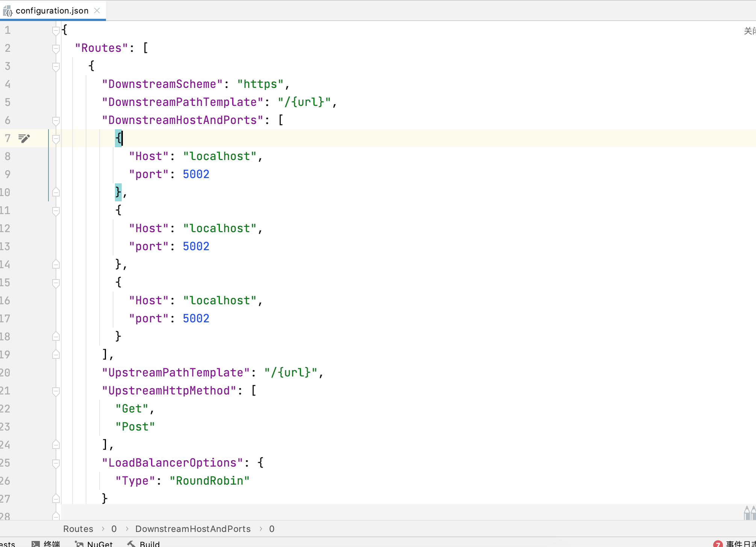
Task: Click the "DownstreamScheme" key text
Action: [163, 84]
